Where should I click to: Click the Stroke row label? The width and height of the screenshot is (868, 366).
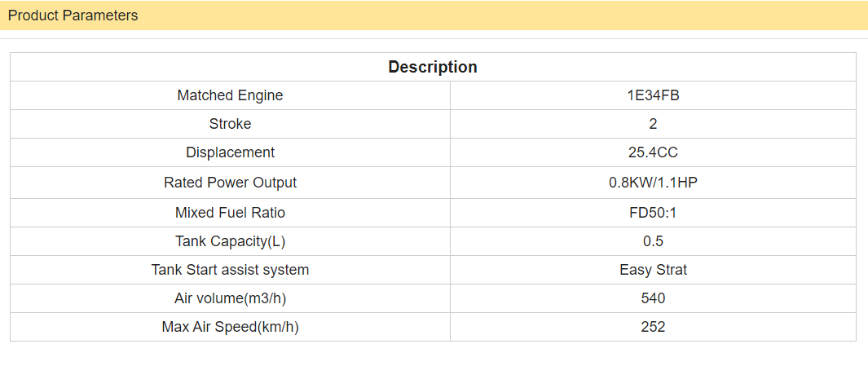click(x=230, y=124)
